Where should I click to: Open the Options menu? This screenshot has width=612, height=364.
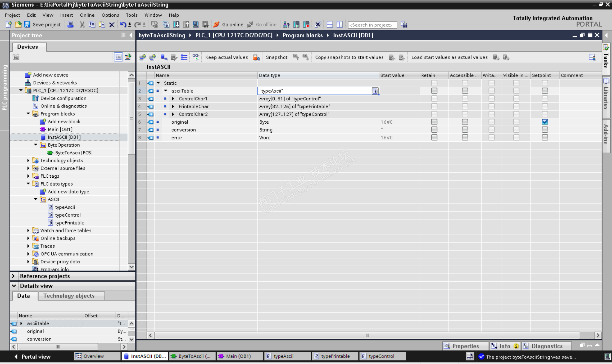pos(110,15)
